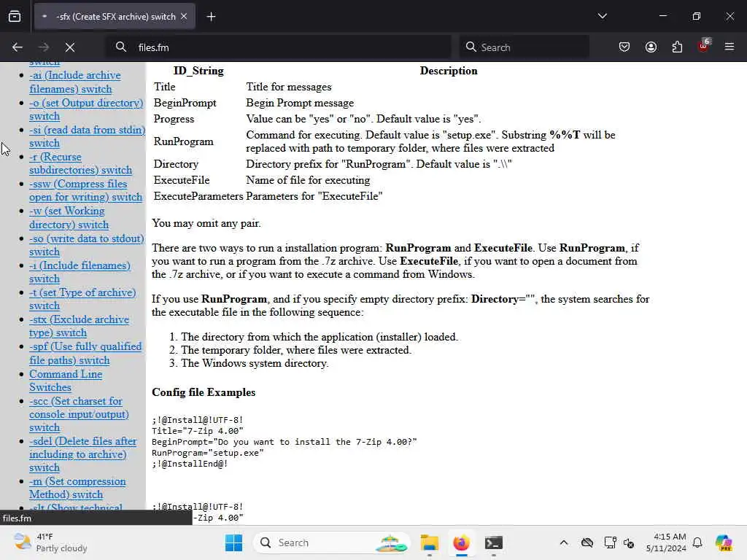Click the muted volume tray icon
This screenshot has width=747, height=560.
click(629, 542)
